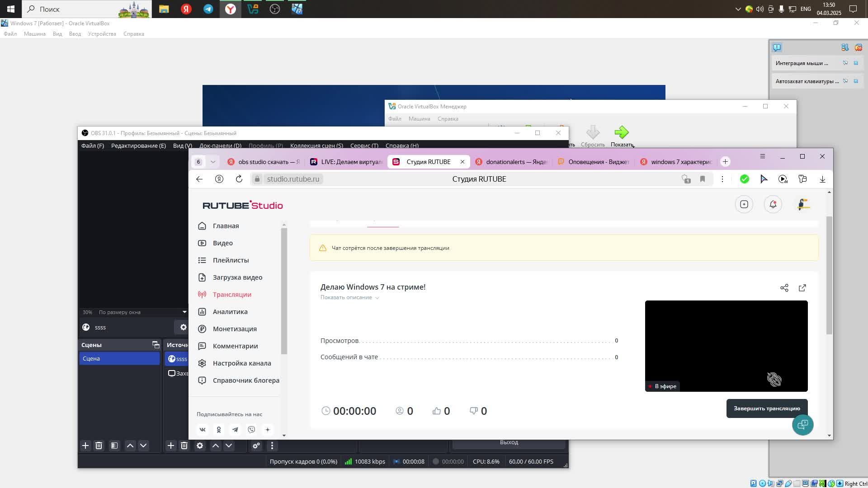
Task: Switch to donationalerts browser tab
Action: (x=512, y=162)
